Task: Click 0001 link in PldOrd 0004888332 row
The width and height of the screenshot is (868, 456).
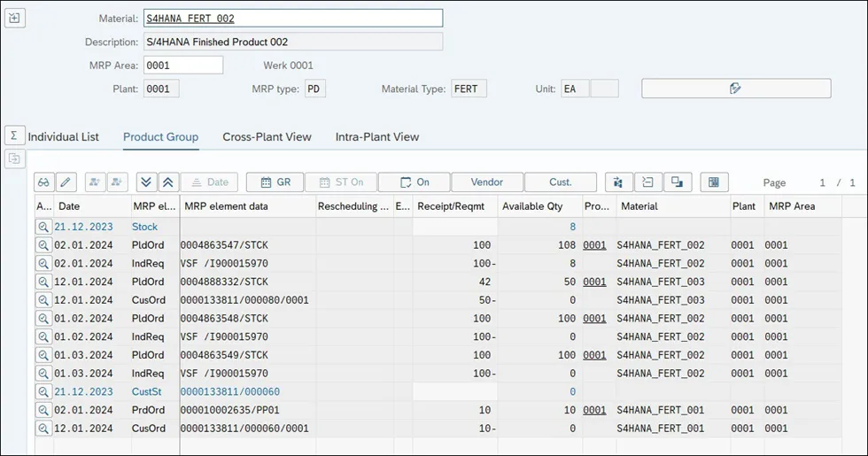Action: 594,282
